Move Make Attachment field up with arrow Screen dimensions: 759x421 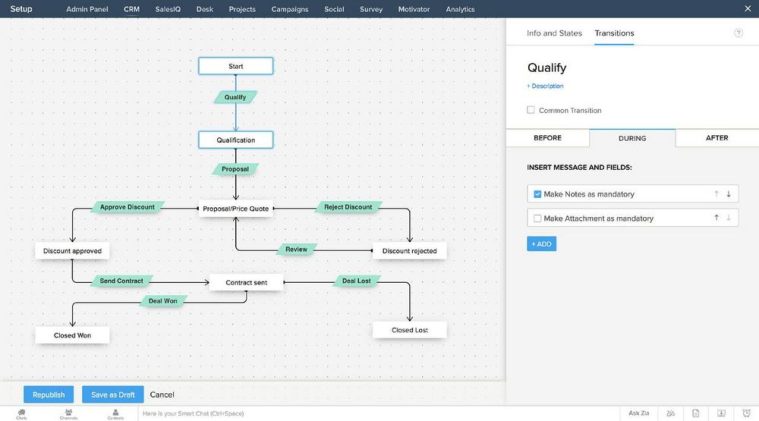716,218
